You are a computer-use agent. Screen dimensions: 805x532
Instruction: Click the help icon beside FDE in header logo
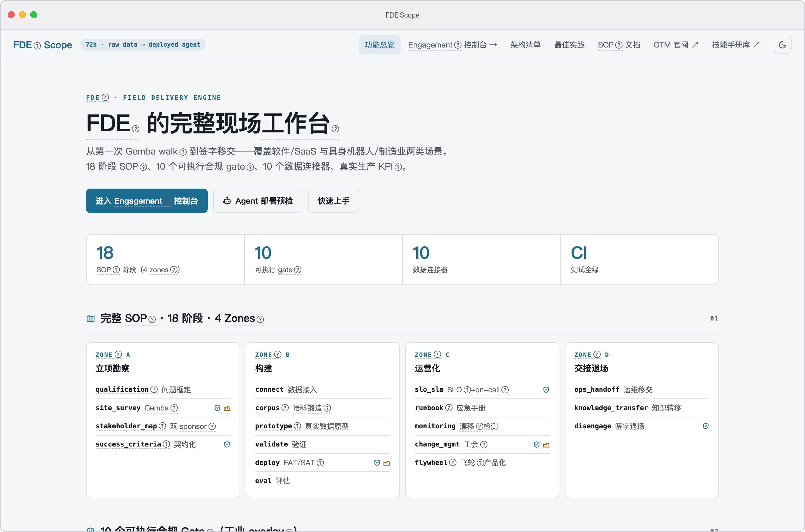[x=37, y=46]
